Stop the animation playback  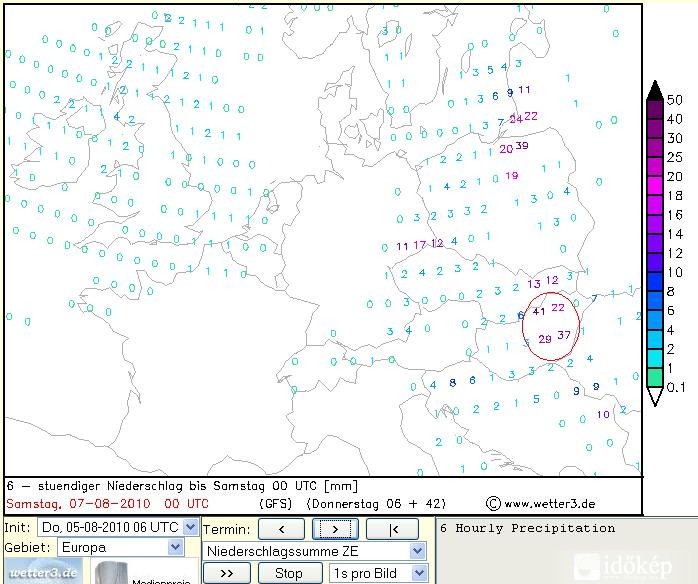[x=290, y=573]
